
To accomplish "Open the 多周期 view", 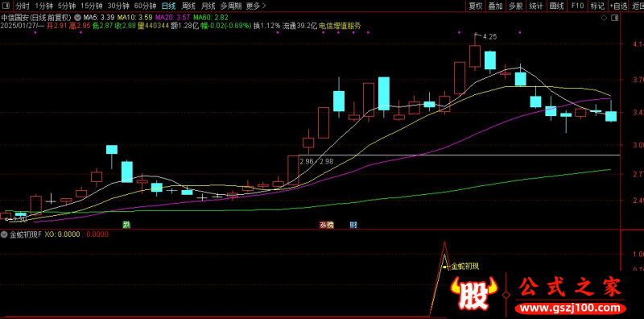I will click(230, 6).
